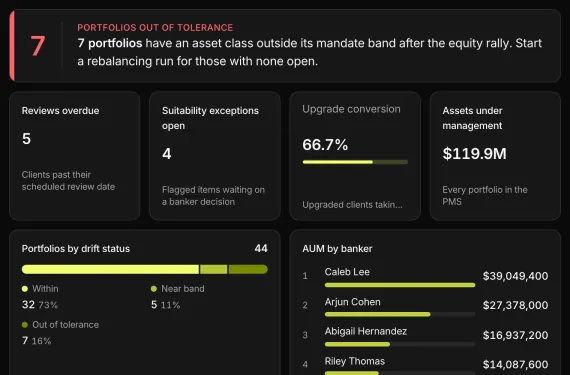Click the 'Within' legend label
The height and width of the screenshot is (375, 570).
pos(45,289)
